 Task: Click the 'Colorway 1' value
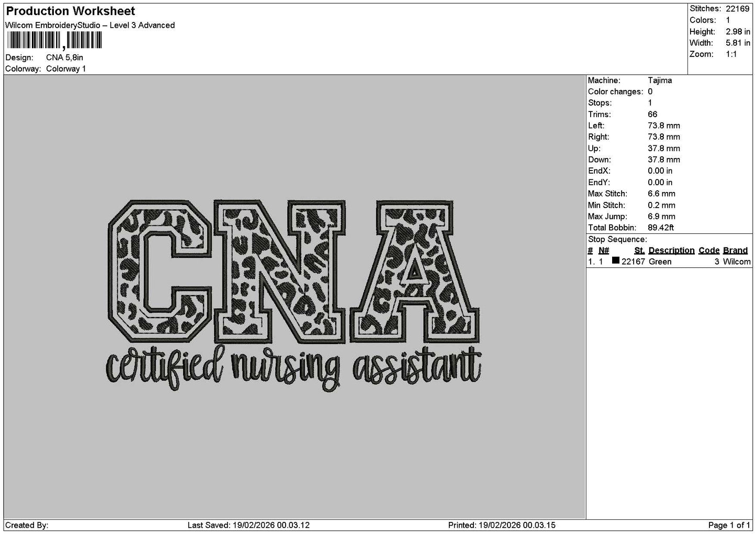(66, 69)
